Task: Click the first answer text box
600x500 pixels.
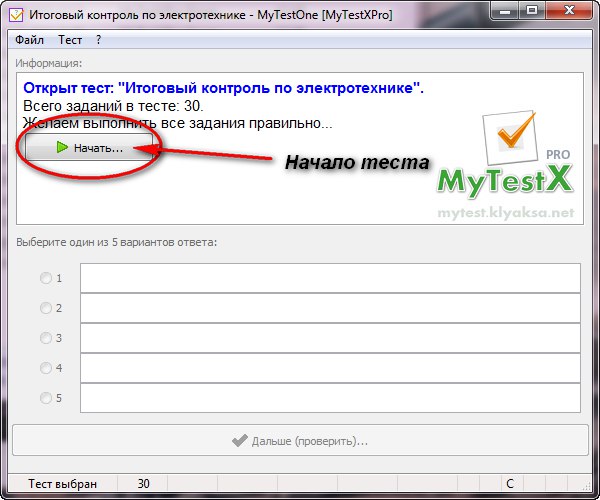Action: coord(330,278)
